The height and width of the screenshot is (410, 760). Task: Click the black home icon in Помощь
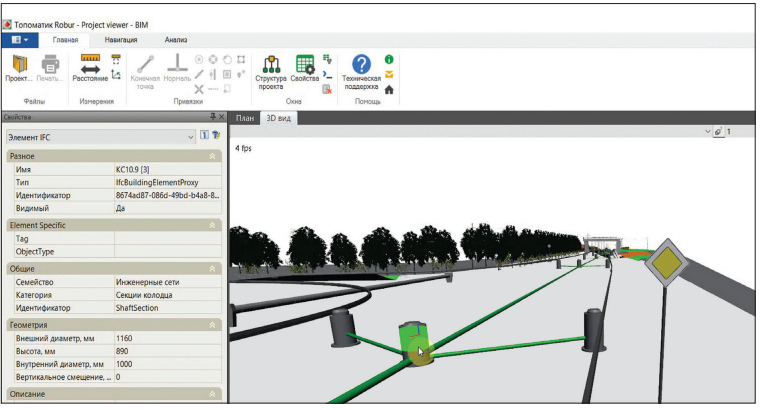(x=389, y=89)
